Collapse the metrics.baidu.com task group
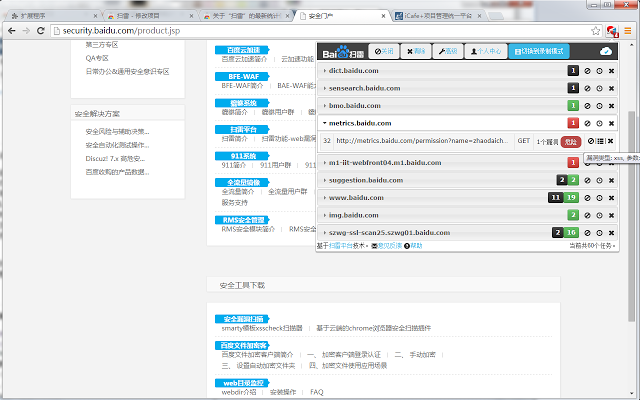The image size is (640, 400). 324,123
